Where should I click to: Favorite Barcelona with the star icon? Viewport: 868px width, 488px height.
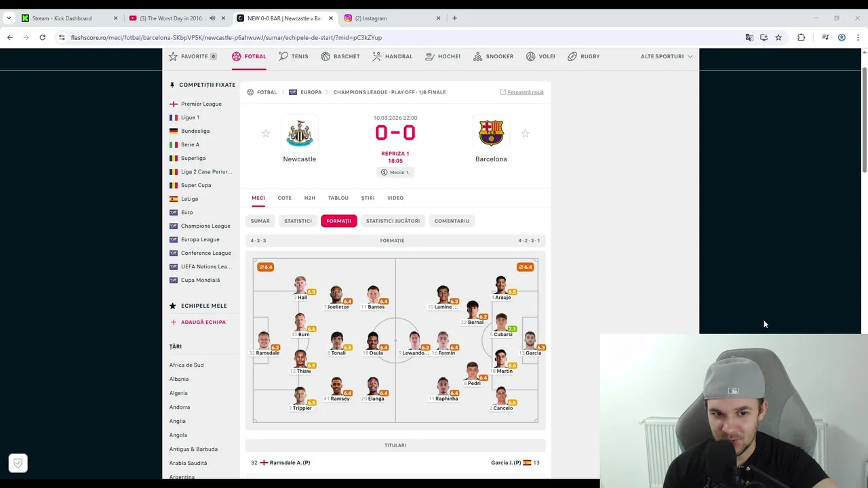(525, 134)
